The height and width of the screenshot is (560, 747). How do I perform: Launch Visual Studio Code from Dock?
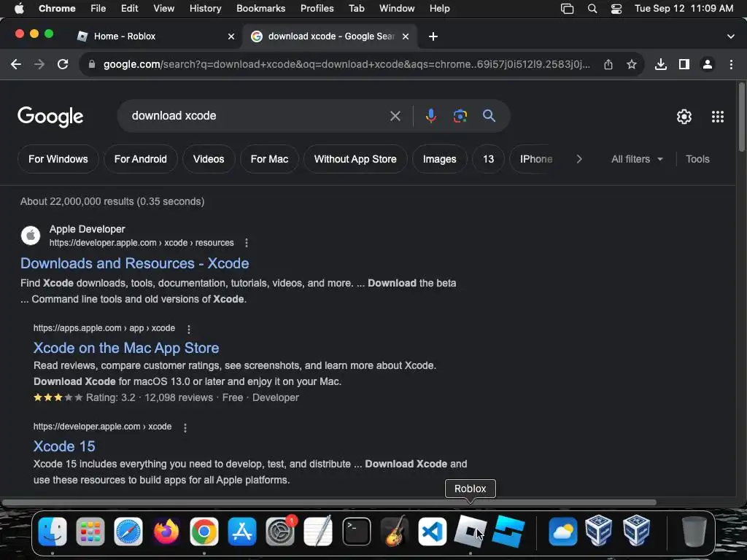[x=433, y=532]
